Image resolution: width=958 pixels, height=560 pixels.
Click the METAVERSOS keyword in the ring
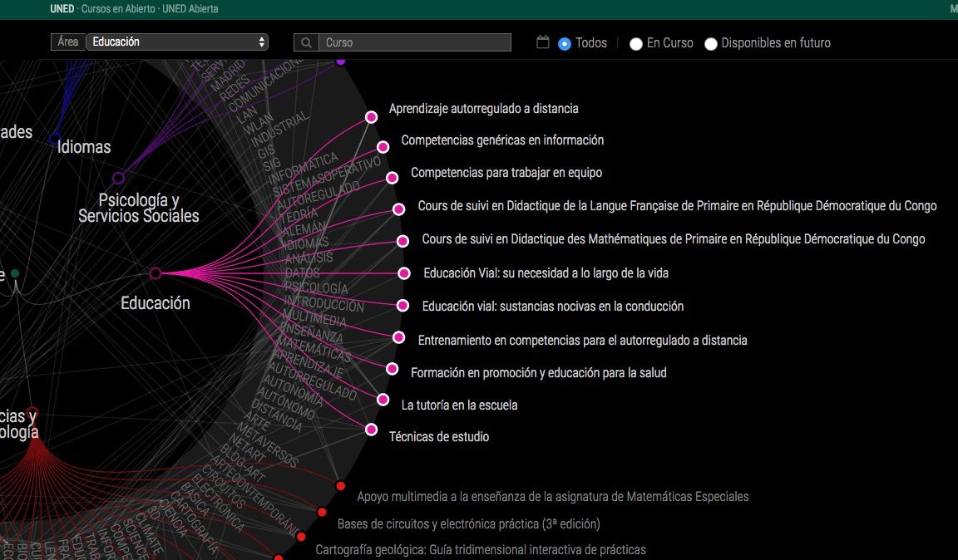tap(268, 446)
